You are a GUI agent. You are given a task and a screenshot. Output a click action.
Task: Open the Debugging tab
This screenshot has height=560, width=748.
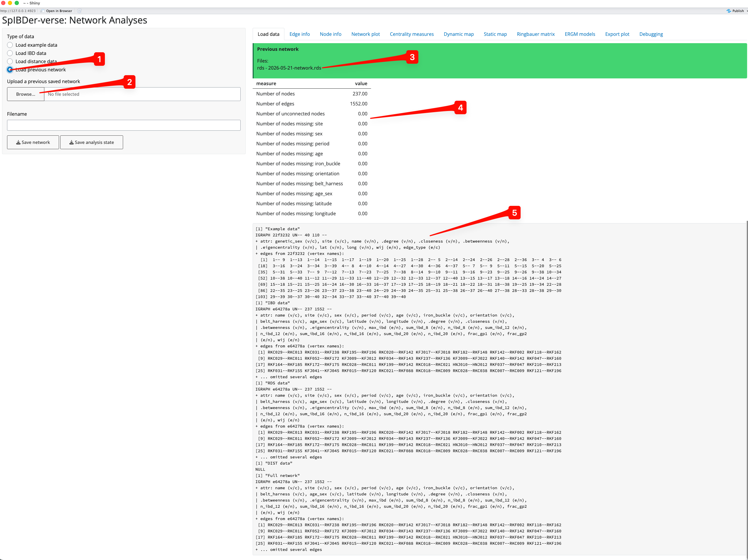651,34
